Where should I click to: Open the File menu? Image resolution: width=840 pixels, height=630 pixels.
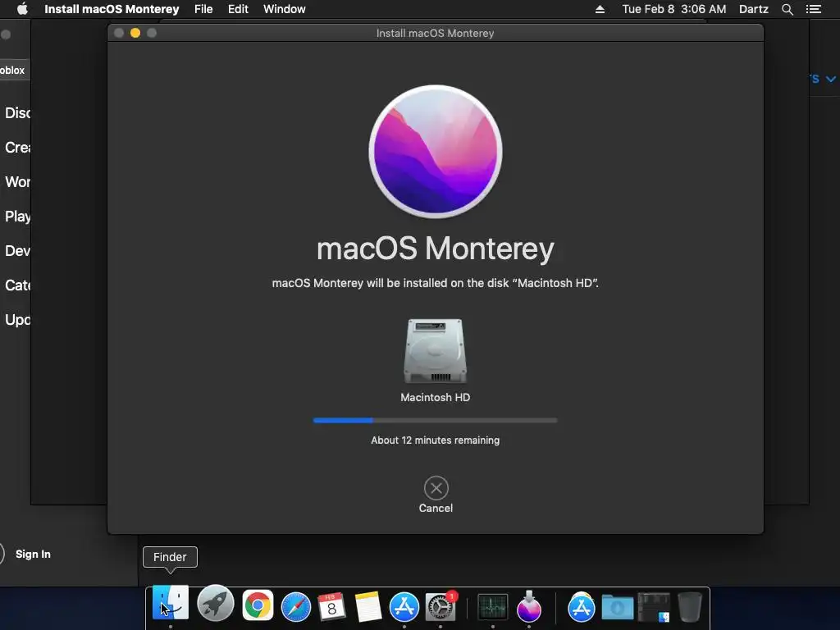203,9
